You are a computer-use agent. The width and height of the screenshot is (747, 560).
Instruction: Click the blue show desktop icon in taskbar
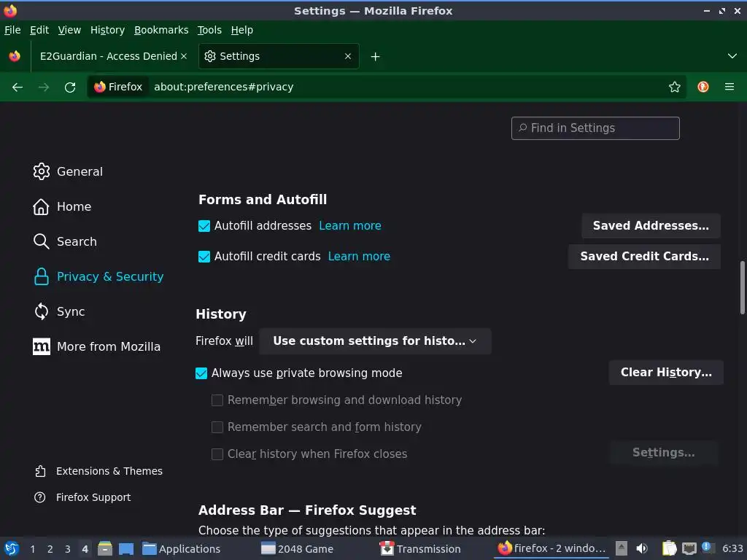tap(125, 548)
